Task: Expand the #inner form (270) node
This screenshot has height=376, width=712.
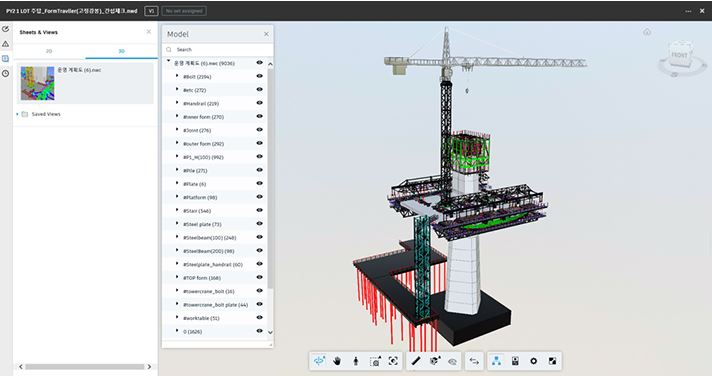Action: (x=177, y=116)
